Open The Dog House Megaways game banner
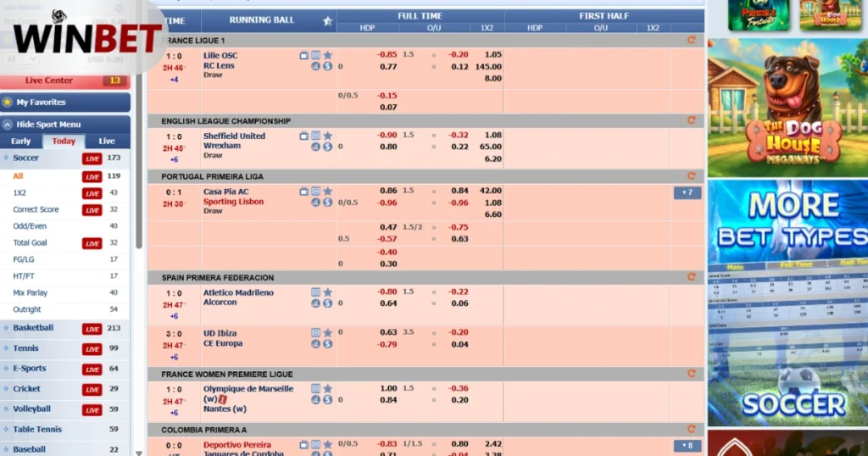This screenshot has height=456, width=868. coord(787,108)
